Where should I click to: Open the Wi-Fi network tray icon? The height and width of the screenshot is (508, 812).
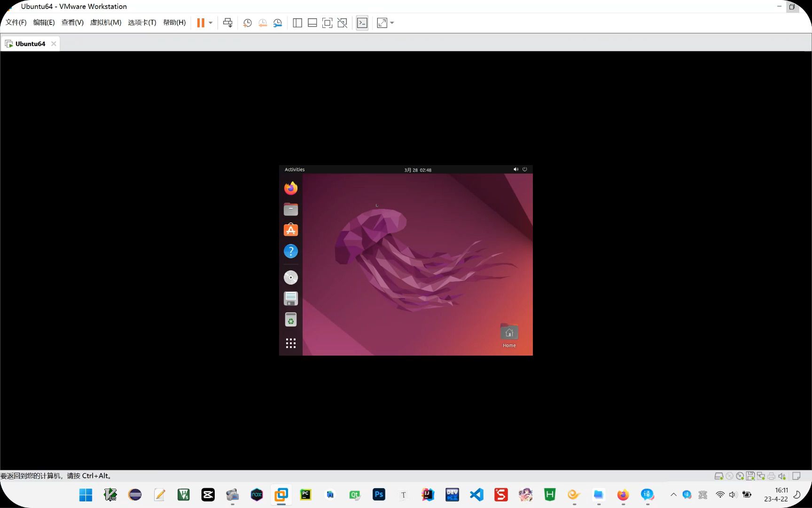[720, 495]
